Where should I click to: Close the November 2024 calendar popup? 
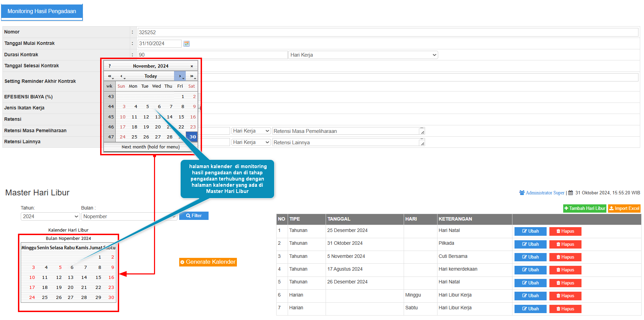(x=192, y=66)
